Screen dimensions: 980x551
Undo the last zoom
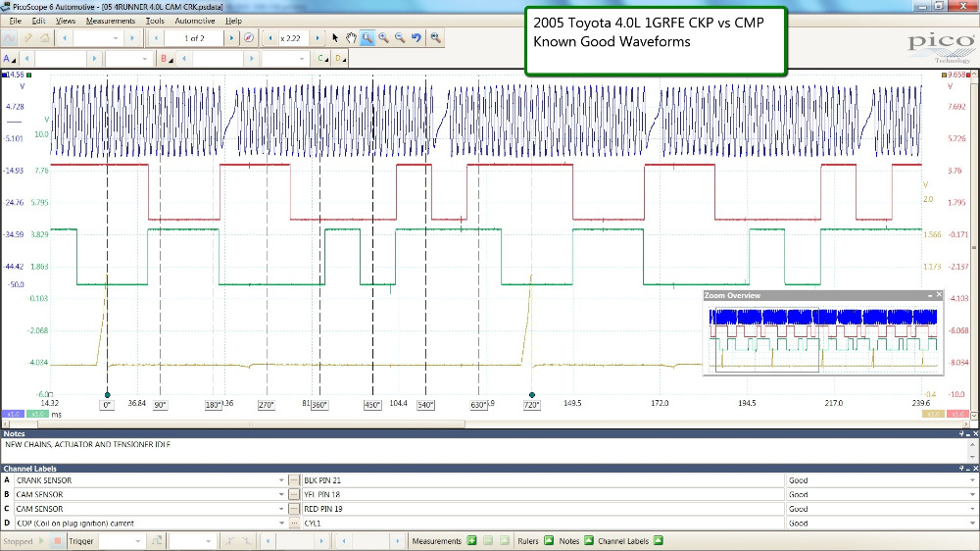[416, 38]
